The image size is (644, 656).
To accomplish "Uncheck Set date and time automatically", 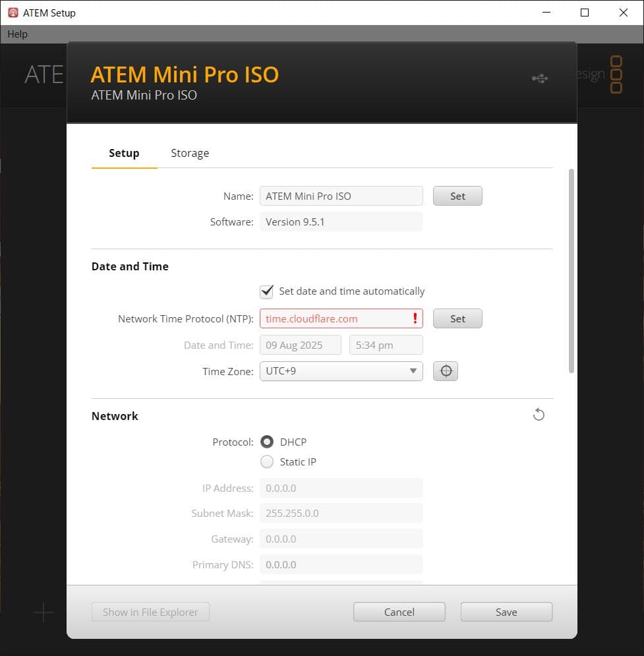I will [266, 291].
